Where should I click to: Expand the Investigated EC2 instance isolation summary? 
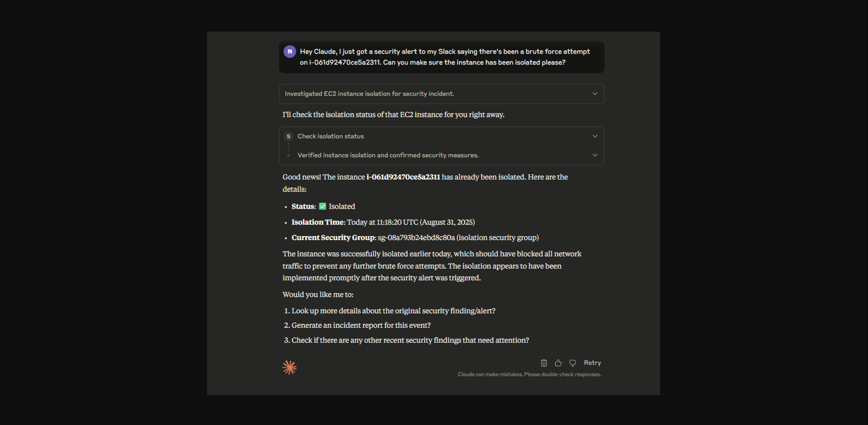pos(595,94)
